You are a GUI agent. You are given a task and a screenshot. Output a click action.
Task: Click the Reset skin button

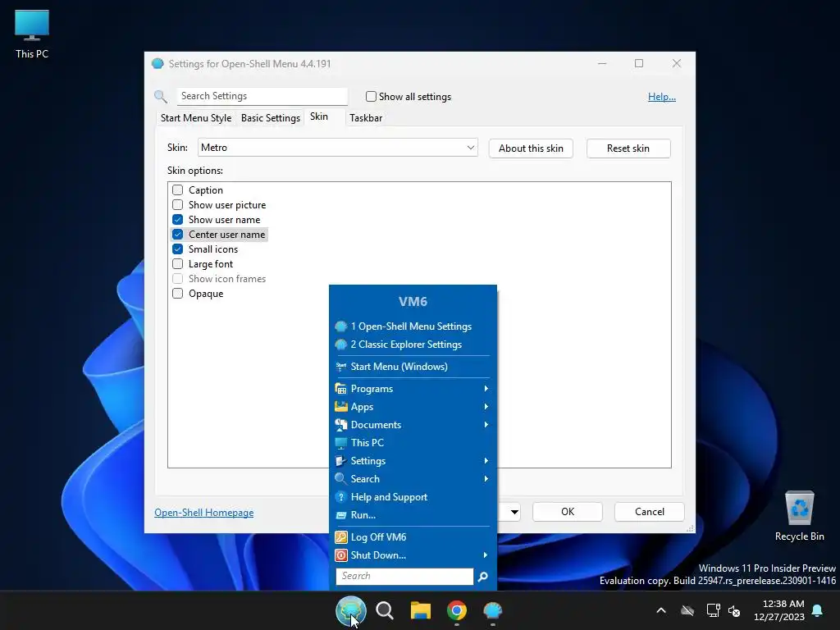(628, 148)
